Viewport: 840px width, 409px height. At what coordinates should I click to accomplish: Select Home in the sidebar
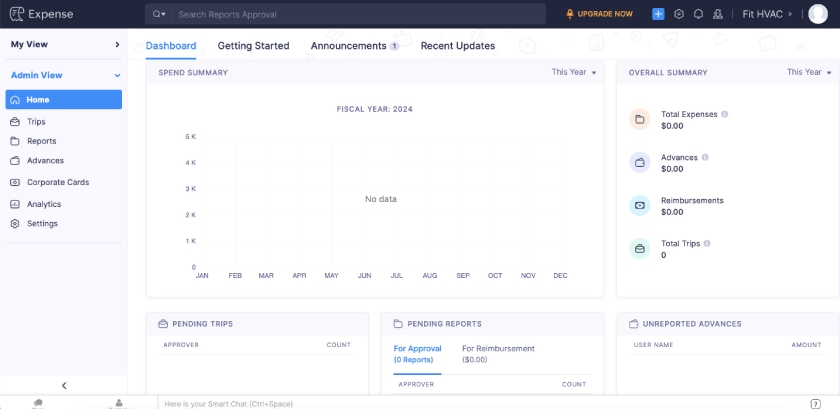click(64, 100)
